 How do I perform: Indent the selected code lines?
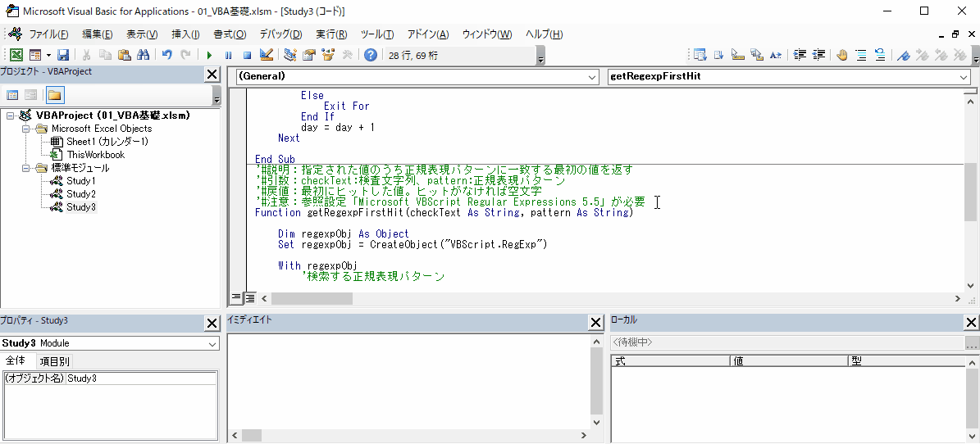(x=800, y=55)
